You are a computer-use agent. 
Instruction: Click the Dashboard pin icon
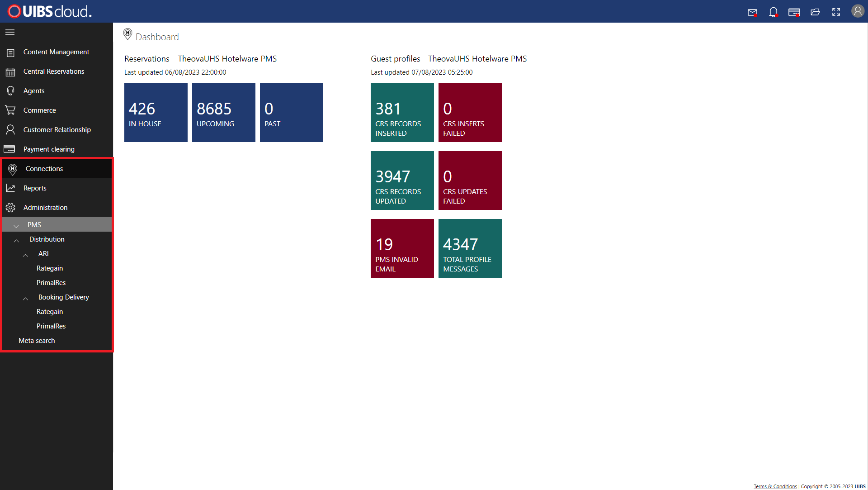pyautogui.click(x=128, y=34)
